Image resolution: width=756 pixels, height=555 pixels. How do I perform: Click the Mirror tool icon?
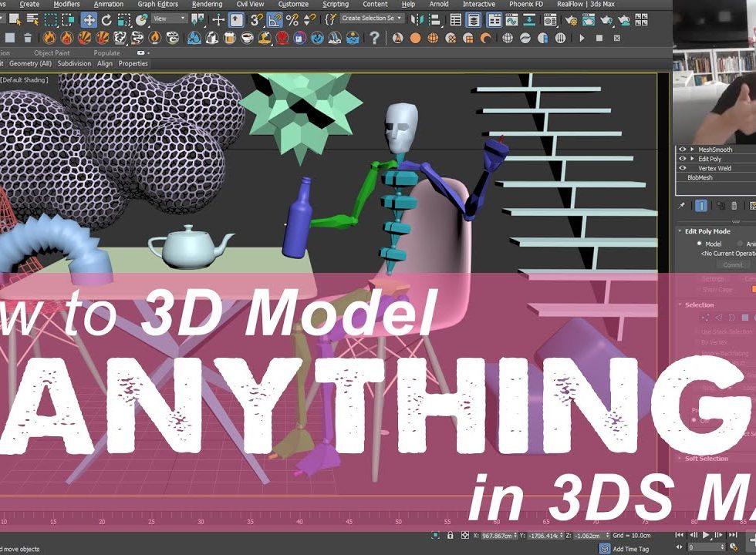(x=417, y=20)
